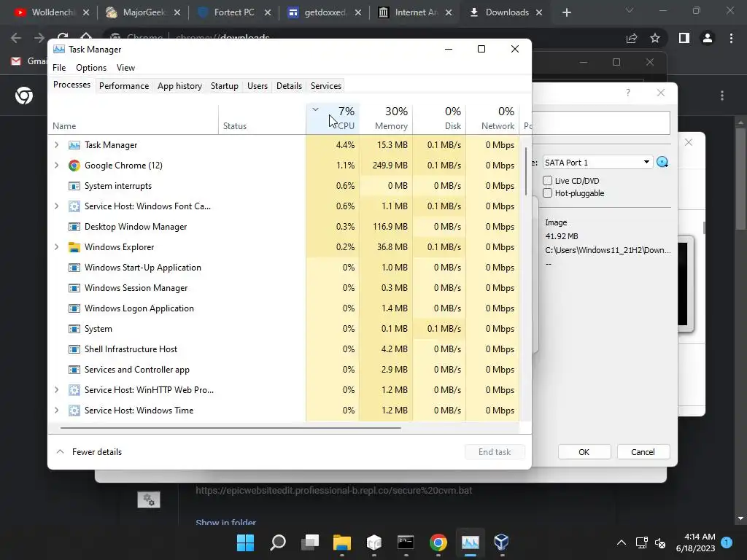747x560 pixels.
Task: Switch to the Startup tab
Action: [225, 86]
